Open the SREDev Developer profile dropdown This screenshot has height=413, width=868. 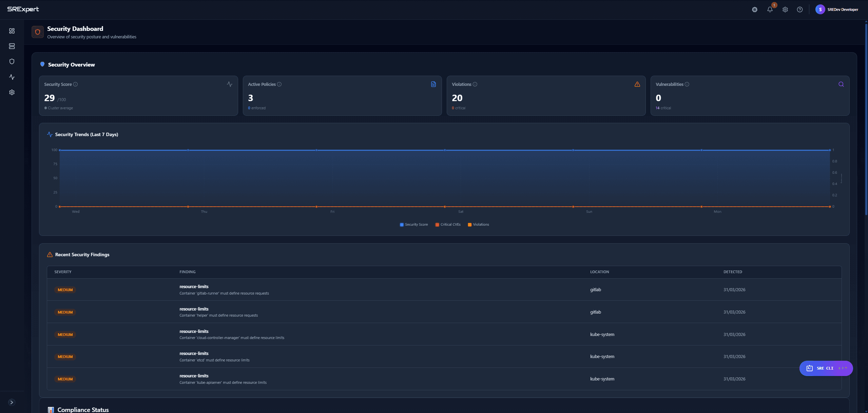click(837, 9)
